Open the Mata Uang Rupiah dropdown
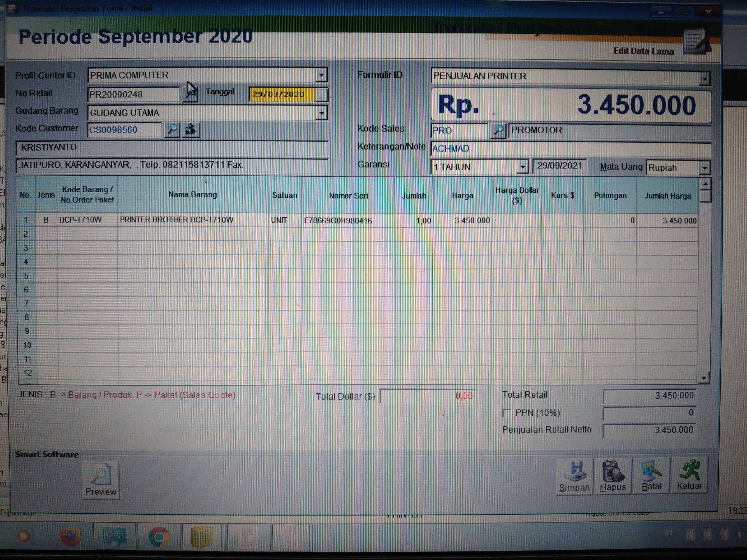The image size is (747, 560). tap(704, 168)
